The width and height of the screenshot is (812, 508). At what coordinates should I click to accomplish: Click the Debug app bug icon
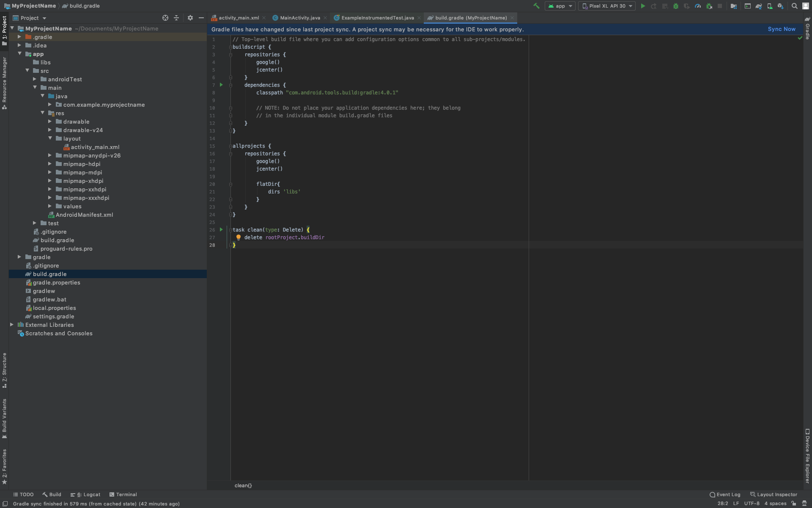point(675,6)
